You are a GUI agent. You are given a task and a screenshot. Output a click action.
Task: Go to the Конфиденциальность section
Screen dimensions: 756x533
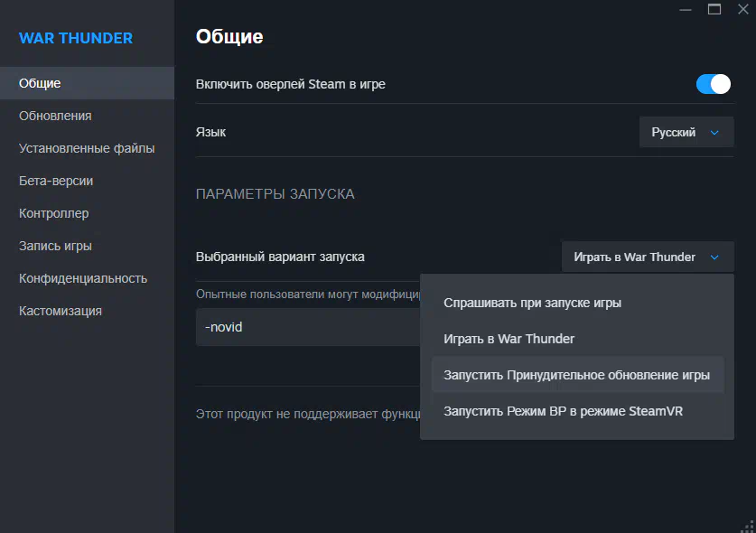[x=83, y=278]
